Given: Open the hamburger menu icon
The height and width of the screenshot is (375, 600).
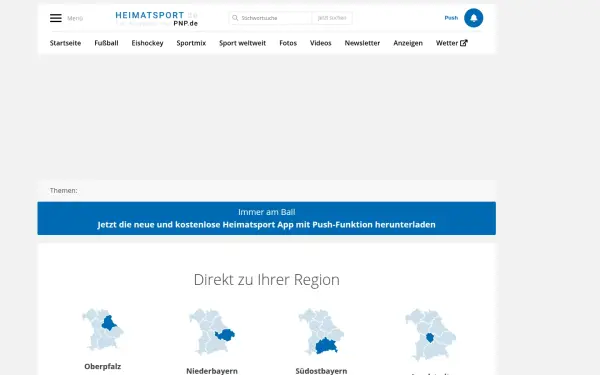Looking at the screenshot, I should click(55, 18).
